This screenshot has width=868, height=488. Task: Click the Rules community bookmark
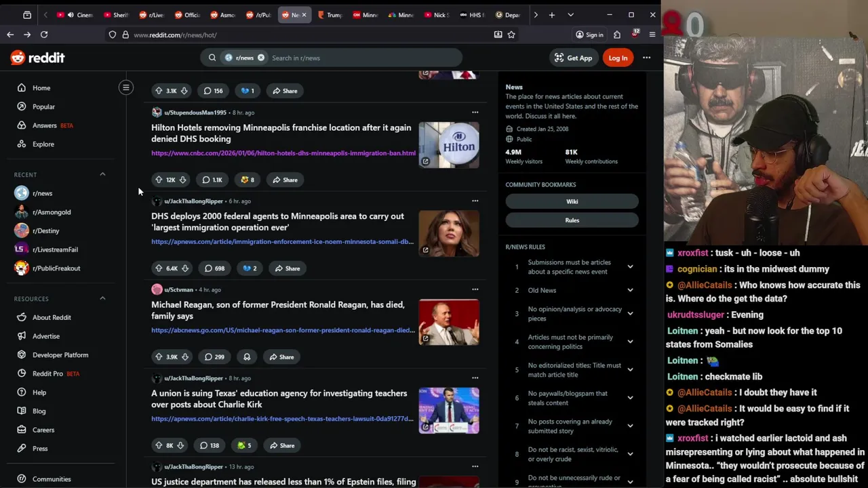[x=572, y=220]
